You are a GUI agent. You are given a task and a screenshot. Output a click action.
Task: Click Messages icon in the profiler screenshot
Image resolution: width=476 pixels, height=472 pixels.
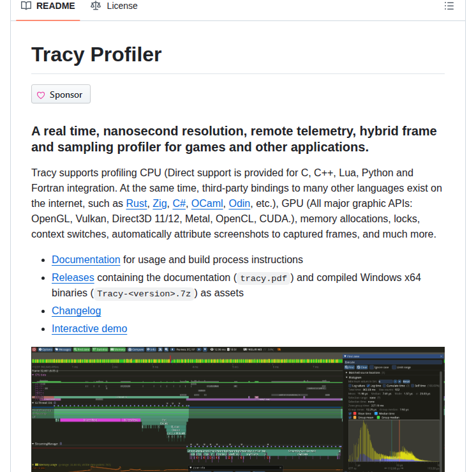tap(63, 349)
